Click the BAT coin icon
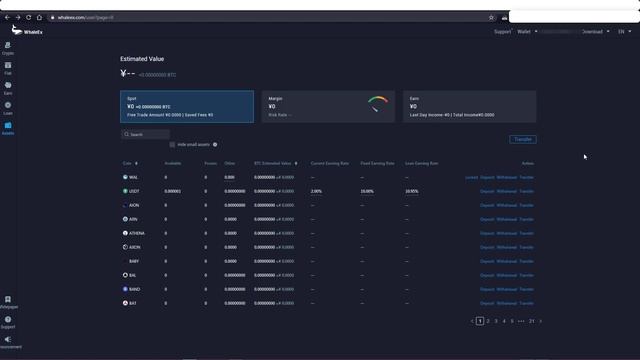This screenshot has height=360, width=640. tap(125, 303)
